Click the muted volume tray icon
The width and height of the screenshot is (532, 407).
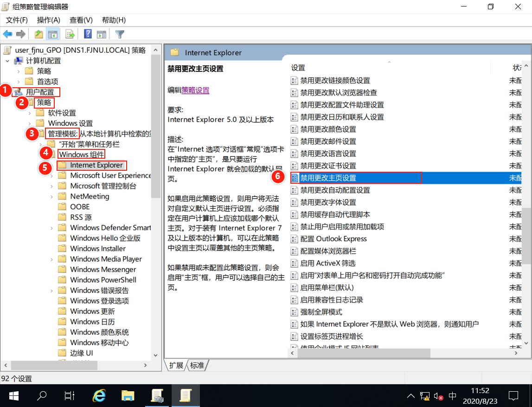[x=438, y=396]
